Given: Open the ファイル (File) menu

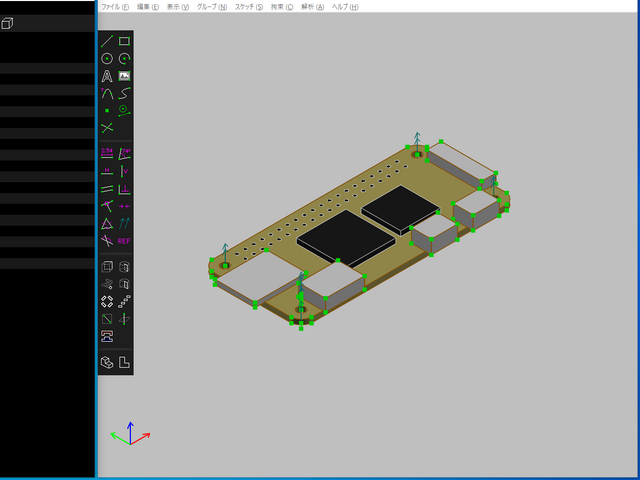Looking at the screenshot, I should coord(116,6).
